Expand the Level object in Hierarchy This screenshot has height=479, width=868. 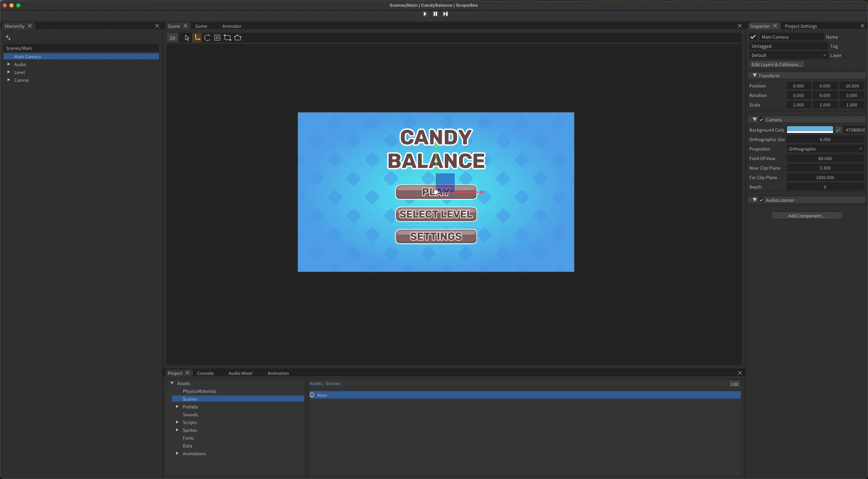[9, 72]
